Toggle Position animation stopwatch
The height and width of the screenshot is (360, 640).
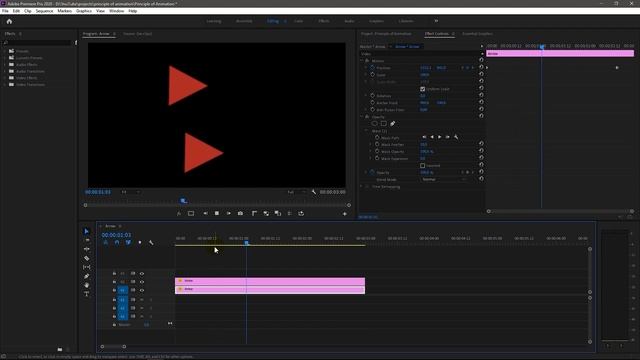tap(372, 68)
